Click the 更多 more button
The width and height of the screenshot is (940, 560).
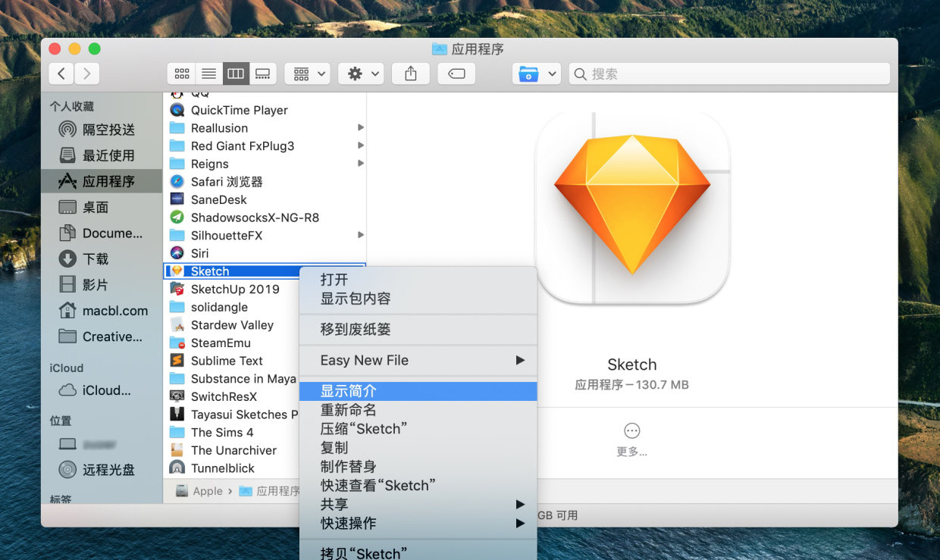coord(631,439)
